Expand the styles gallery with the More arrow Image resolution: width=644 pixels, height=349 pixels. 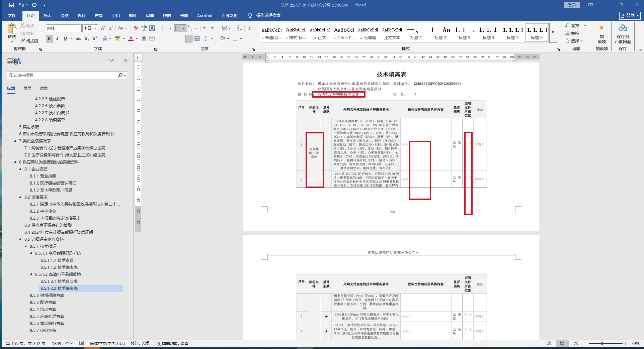tap(553, 33)
